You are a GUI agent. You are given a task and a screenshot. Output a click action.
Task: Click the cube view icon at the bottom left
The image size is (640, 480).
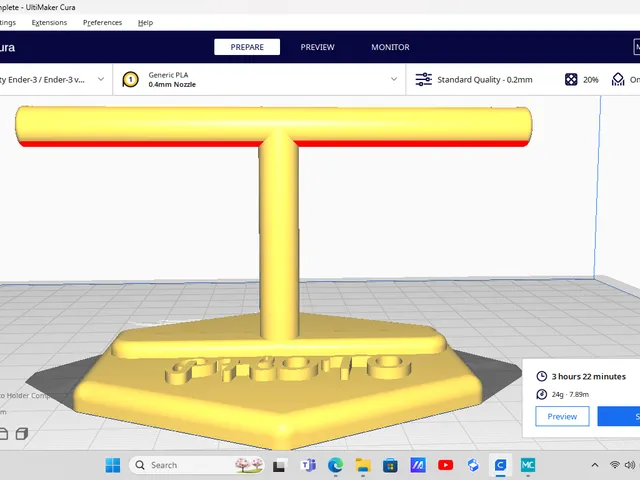point(22,433)
